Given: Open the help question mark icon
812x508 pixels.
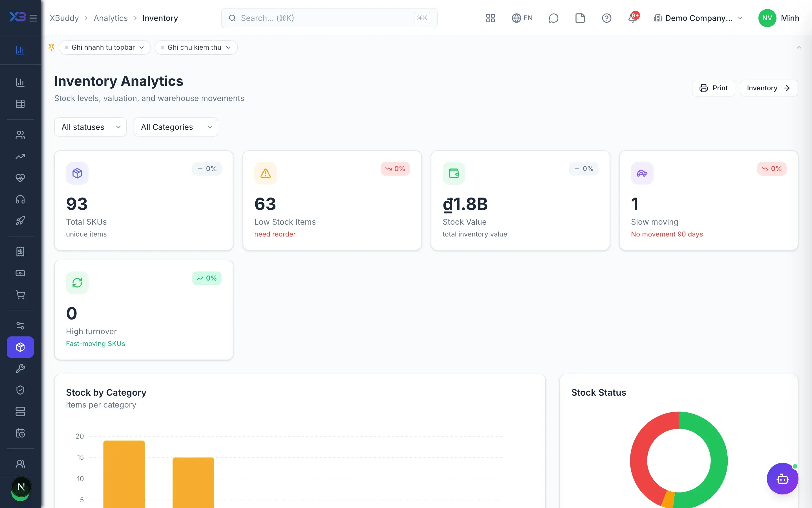Looking at the screenshot, I should (x=606, y=18).
